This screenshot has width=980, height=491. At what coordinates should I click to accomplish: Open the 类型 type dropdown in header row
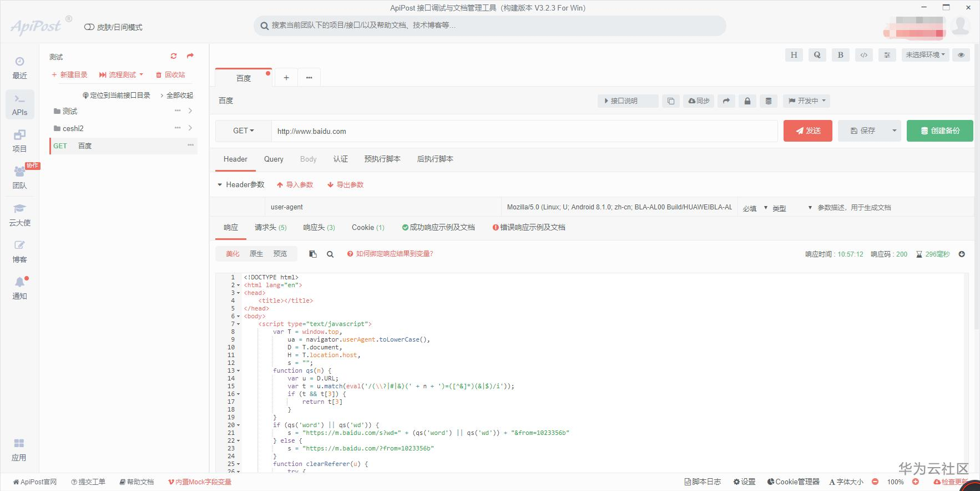[792, 208]
